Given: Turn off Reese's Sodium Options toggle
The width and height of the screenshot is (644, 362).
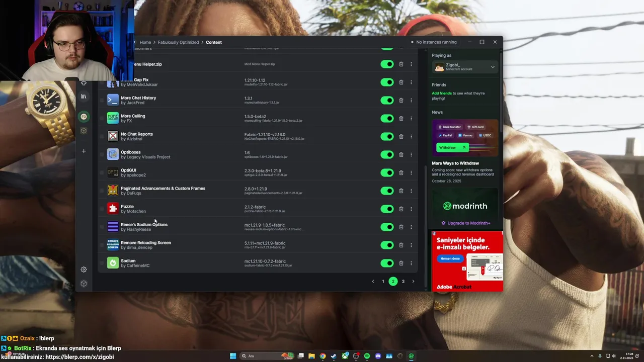Looking at the screenshot, I should (x=387, y=227).
